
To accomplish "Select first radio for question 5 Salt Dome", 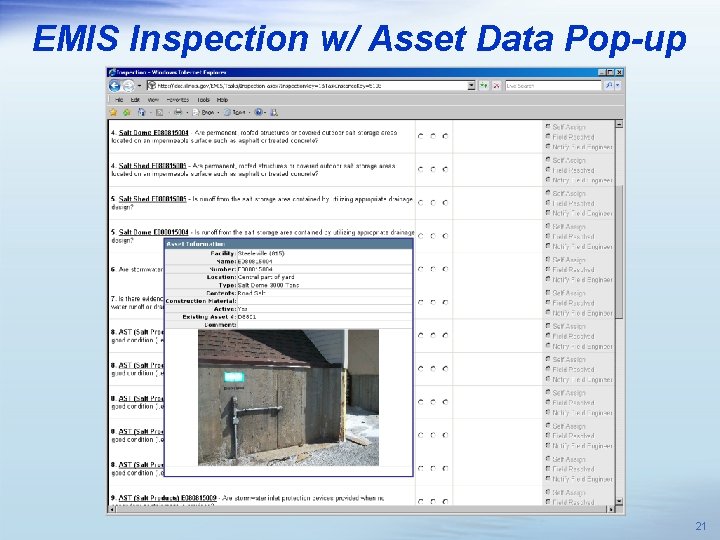I will click(x=421, y=236).
